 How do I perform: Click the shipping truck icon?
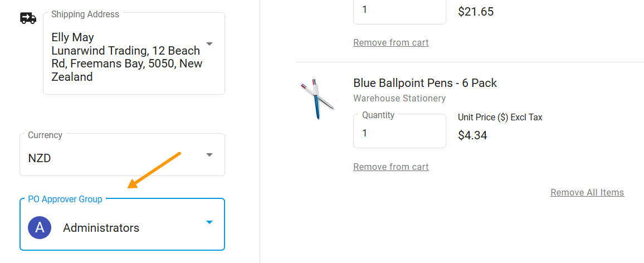pos(28,18)
